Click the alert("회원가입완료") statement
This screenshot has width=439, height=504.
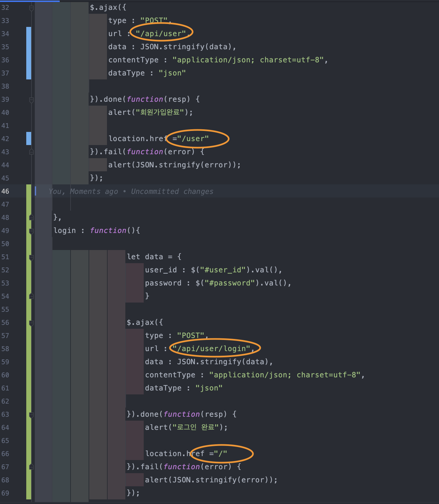(x=151, y=113)
